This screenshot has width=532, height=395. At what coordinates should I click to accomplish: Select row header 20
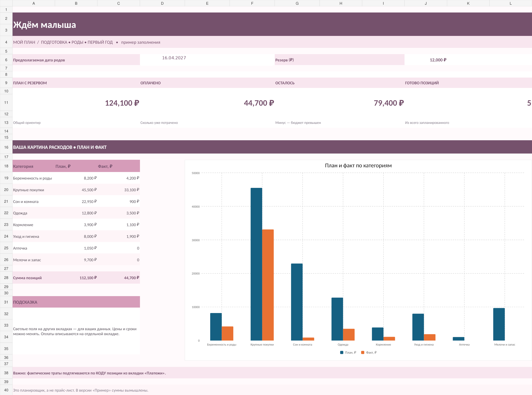pyautogui.click(x=6, y=190)
